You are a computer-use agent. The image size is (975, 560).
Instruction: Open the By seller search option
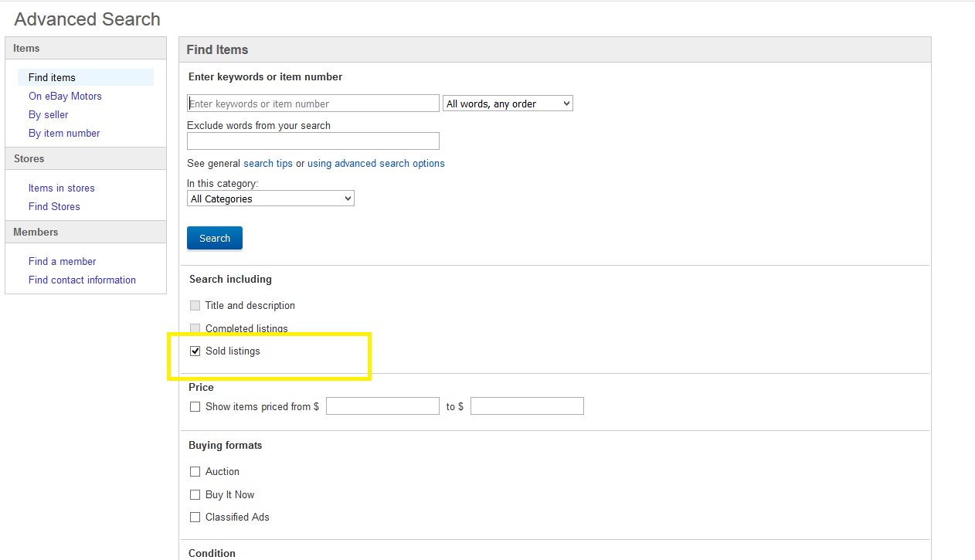[48, 115]
